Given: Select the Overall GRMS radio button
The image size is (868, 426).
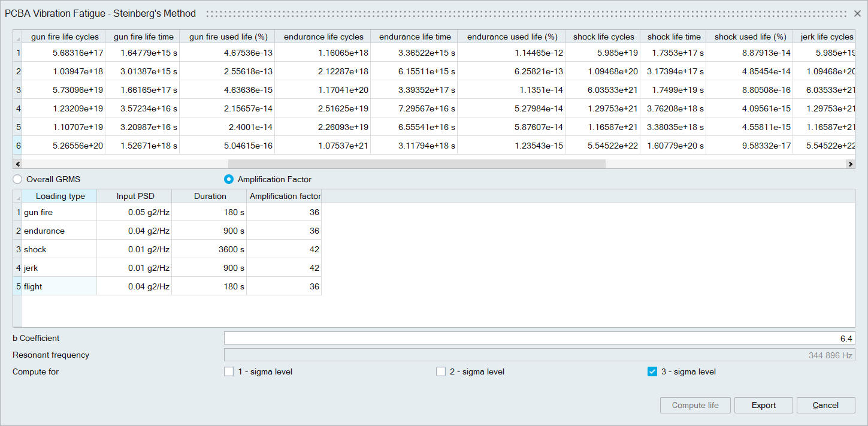Looking at the screenshot, I should pos(17,179).
